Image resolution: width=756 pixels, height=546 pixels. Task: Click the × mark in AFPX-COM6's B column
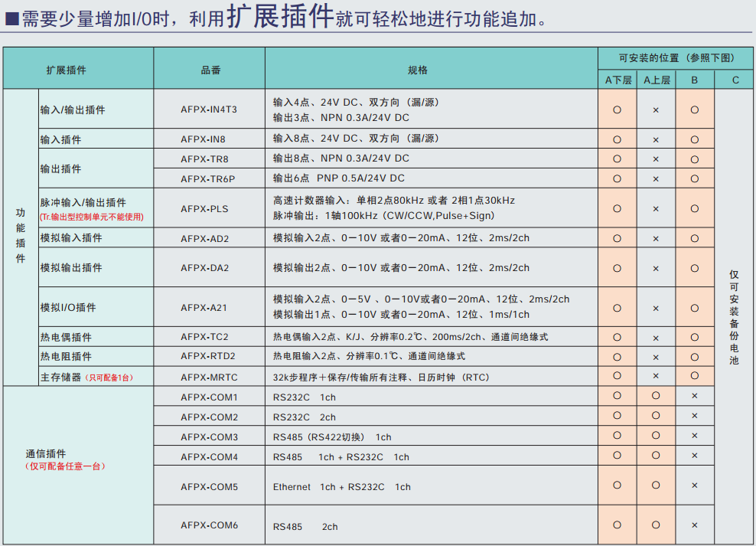tap(695, 525)
